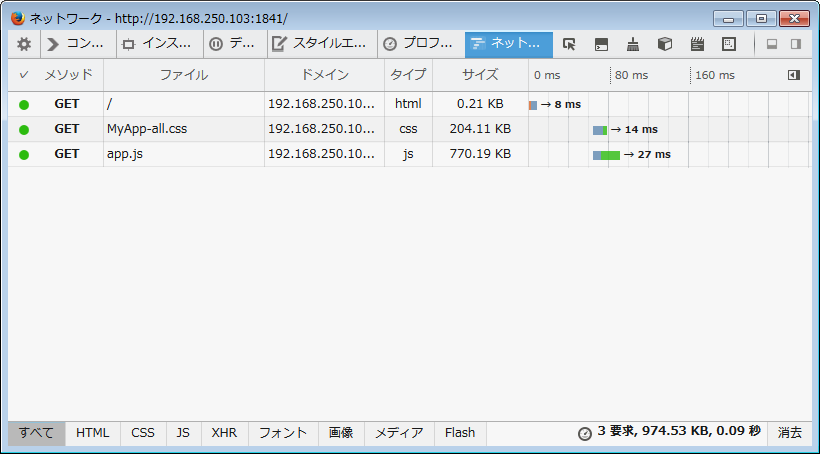
Task: Click the 8 ms timeline bar
Action: 533,105
